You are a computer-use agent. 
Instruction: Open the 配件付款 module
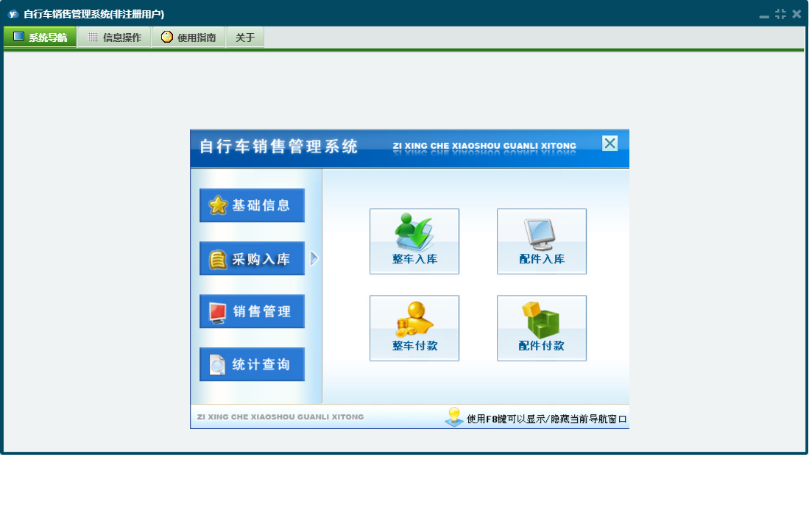tap(541, 328)
